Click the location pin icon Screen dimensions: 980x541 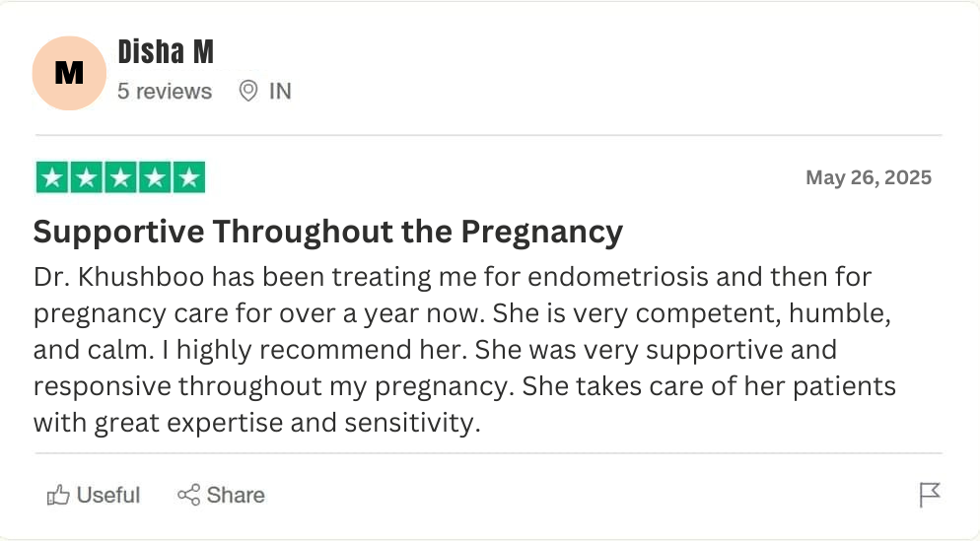(x=248, y=92)
